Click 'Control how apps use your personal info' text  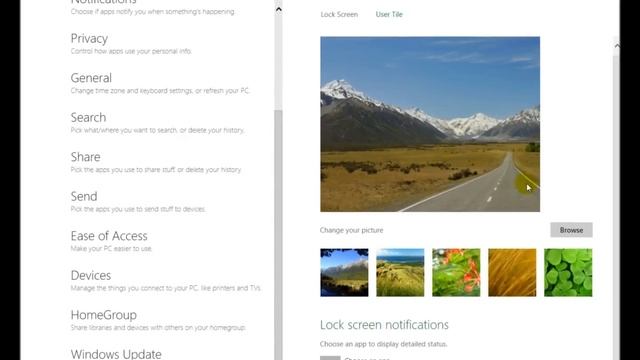131,51
